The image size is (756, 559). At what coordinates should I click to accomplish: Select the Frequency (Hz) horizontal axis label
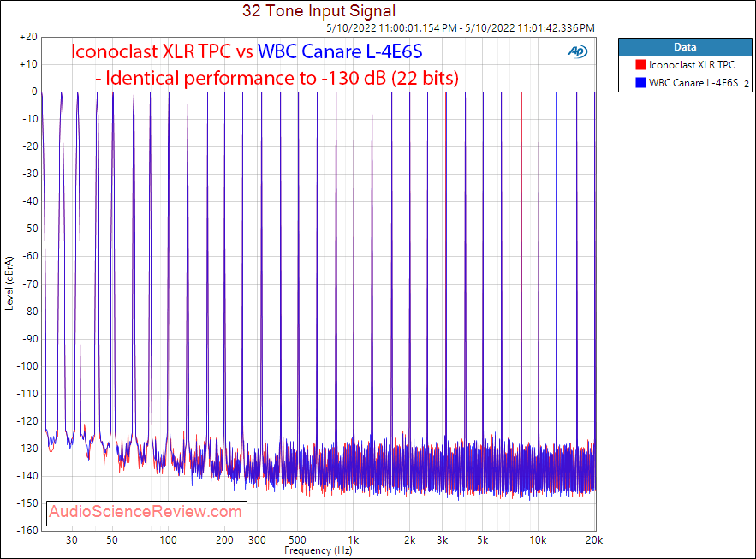[318, 550]
